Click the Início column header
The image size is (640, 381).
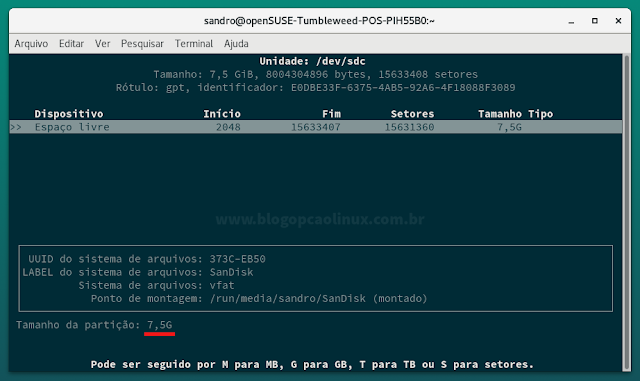pyautogui.click(x=222, y=114)
